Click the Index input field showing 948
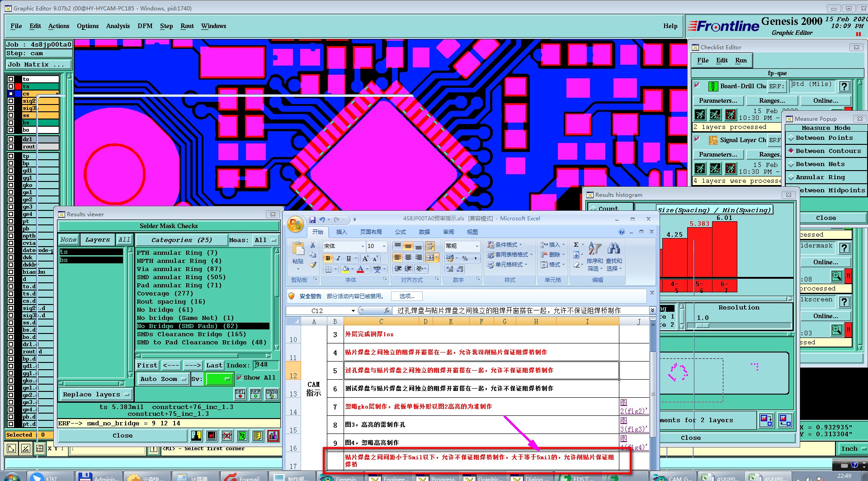 tap(266, 365)
